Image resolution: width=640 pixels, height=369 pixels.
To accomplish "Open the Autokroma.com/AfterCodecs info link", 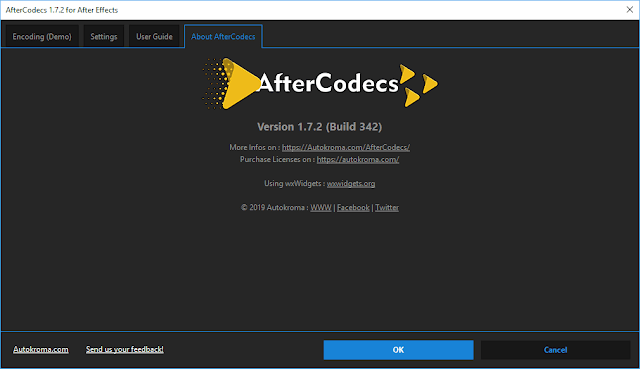I will (x=346, y=147).
